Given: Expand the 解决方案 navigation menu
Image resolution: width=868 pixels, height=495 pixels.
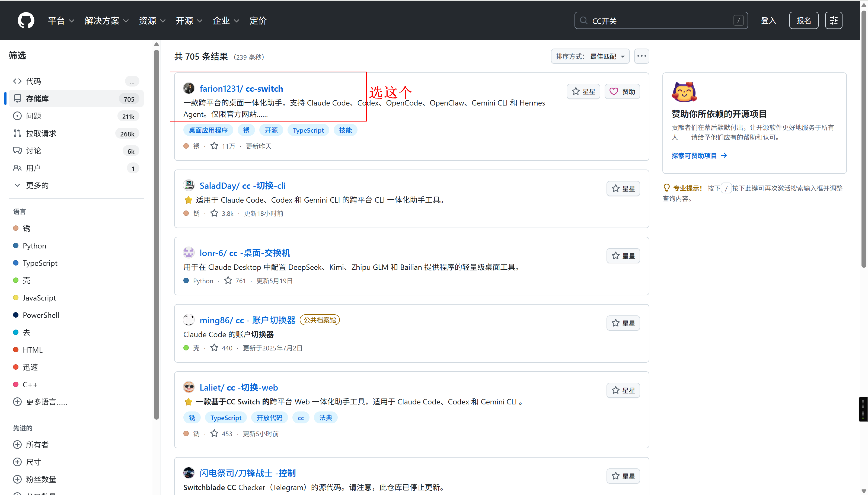Looking at the screenshot, I should (x=106, y=21).
